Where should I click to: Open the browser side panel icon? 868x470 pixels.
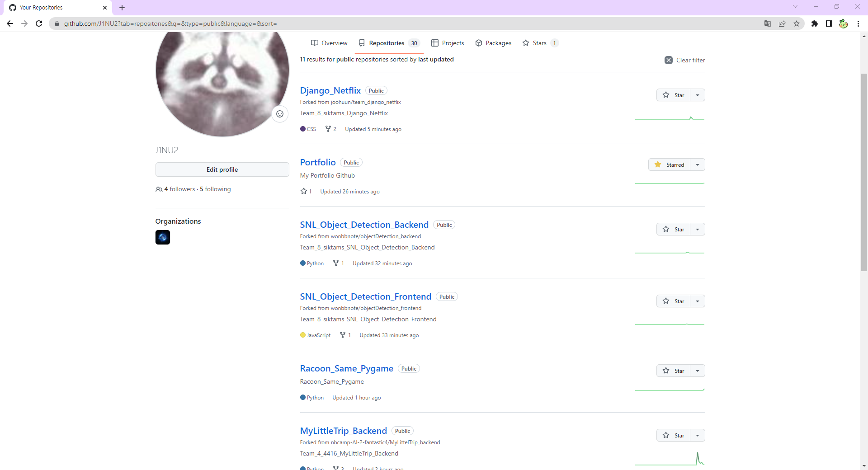829,23
